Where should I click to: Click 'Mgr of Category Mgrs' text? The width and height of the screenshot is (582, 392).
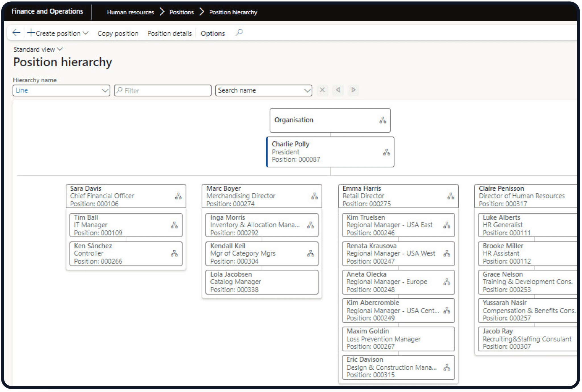[x=243, y=253]
